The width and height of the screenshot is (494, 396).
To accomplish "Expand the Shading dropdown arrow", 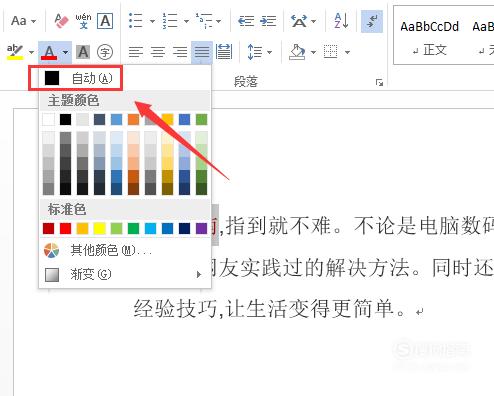I will [x=313, y=52].
